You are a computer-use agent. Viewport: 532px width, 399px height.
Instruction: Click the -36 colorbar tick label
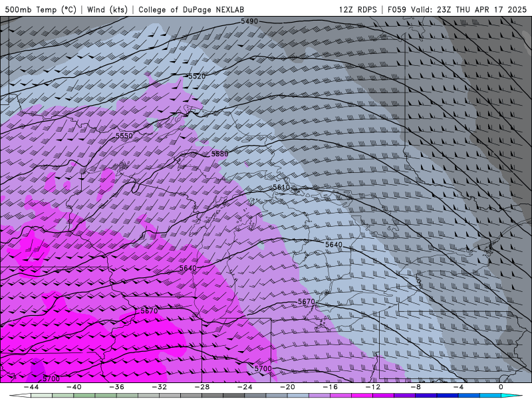pyautogui.click(x=116, y=387)
